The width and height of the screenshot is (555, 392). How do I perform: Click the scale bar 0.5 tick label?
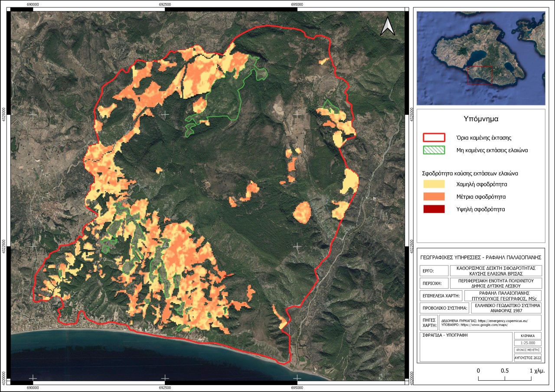coord(505,371)
